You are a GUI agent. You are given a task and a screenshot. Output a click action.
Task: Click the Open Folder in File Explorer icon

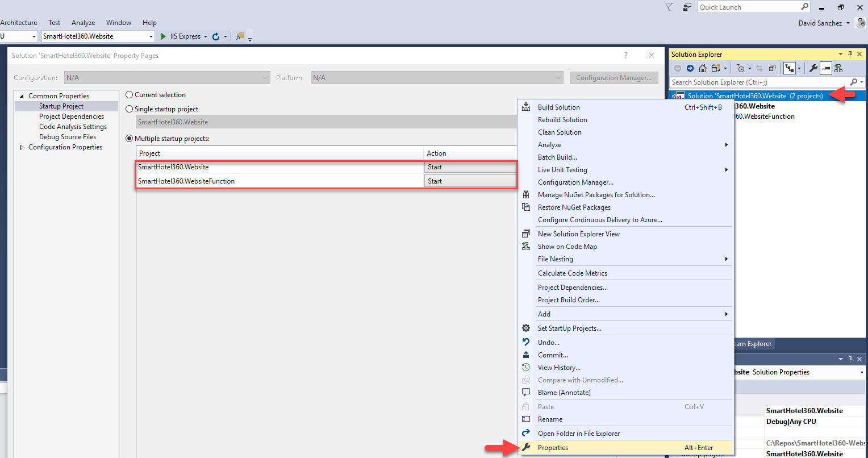pyautogui.click(x=526, y=433)
